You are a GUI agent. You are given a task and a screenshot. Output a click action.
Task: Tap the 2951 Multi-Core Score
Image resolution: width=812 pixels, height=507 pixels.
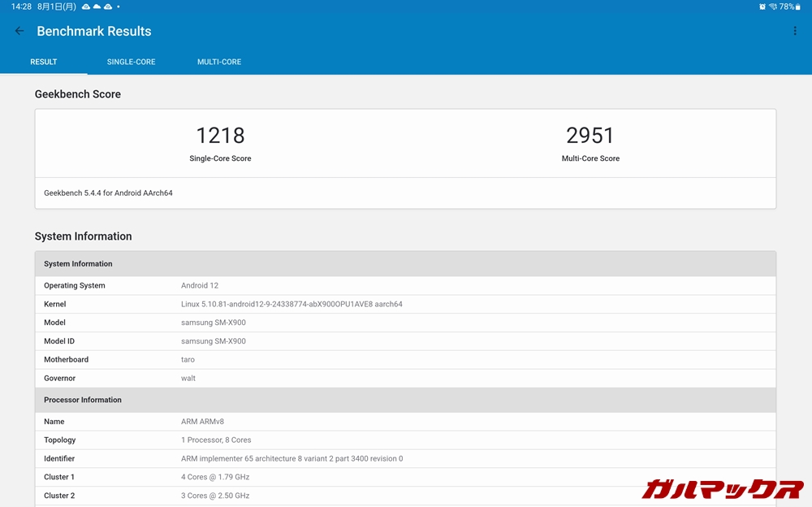[x=590, y=135]
